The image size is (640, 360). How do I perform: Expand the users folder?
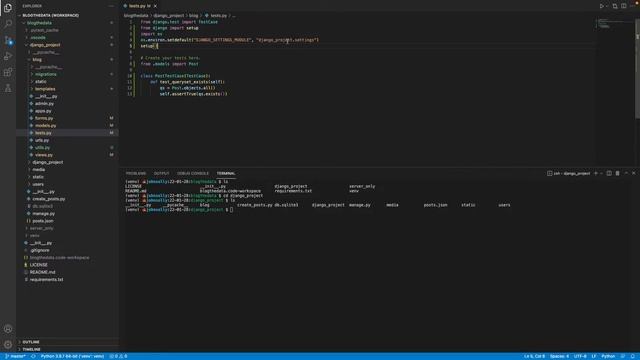pyautogui.click(x=38, y=184)
